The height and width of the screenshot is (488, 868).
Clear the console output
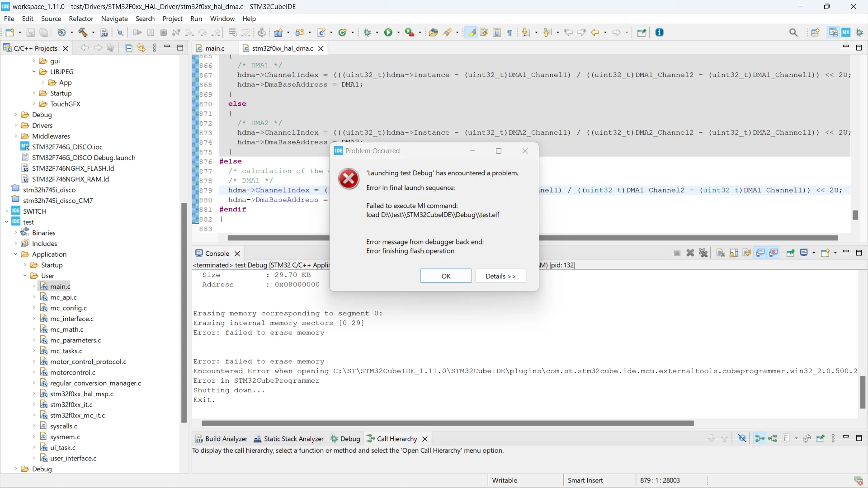[721, 253]
